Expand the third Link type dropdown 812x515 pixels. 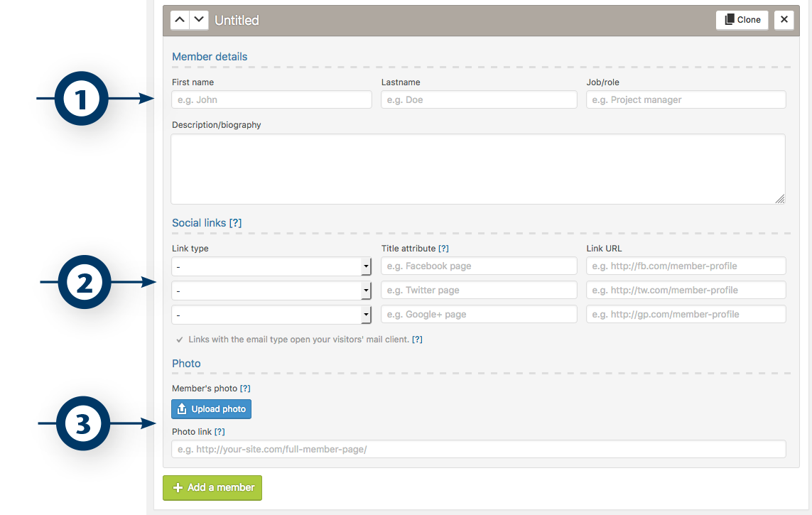[x=271, y=315]
